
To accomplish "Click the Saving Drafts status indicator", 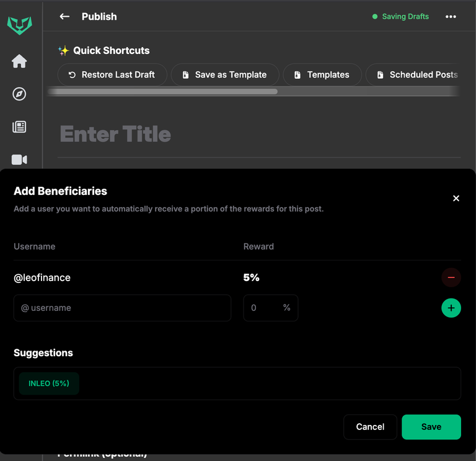I will click(x=400, y=16).
